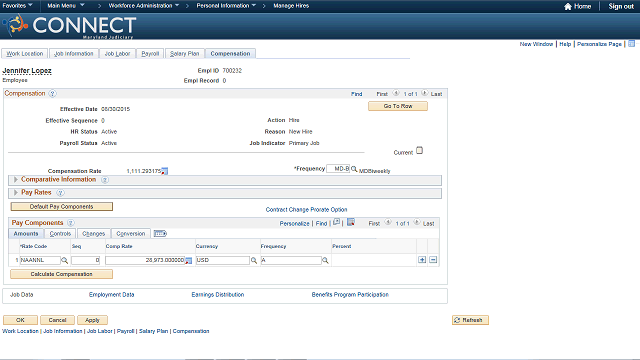The width and height of the screenshot is (640, 360).
Task: Click Find link in Compensation header
Action: click(x=356, y=94)
